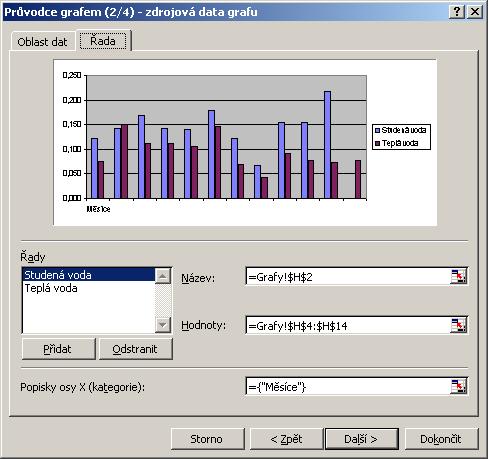Click the Teplá voda legend marker in chart
The image size is (488, 459).
pyautogui.click(x=378, y=143)
